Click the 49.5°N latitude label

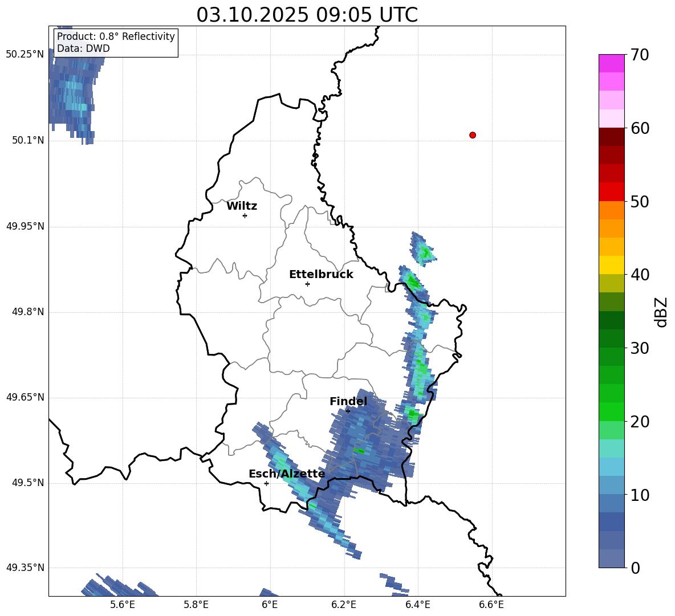coord(28,483)
